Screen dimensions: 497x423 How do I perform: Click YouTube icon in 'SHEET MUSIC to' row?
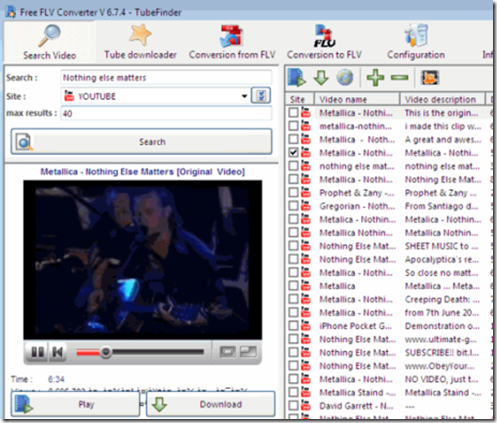pyautogui.click(x=306, y=246)
